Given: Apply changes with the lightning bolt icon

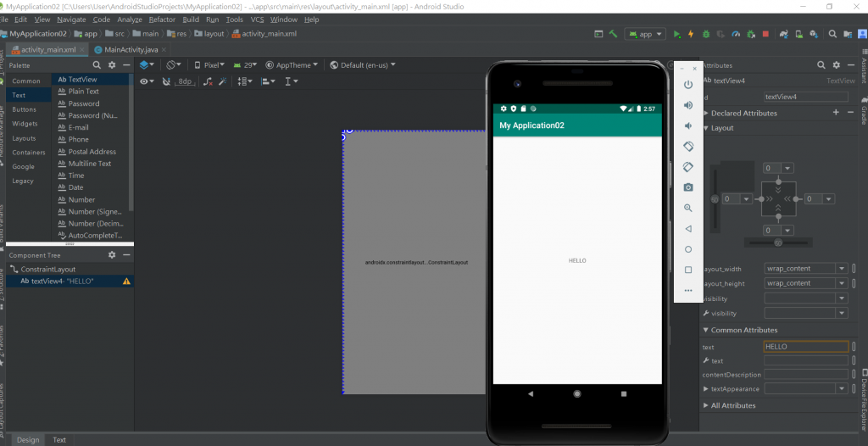Looking at the screenshot, I should pos(691,34).
